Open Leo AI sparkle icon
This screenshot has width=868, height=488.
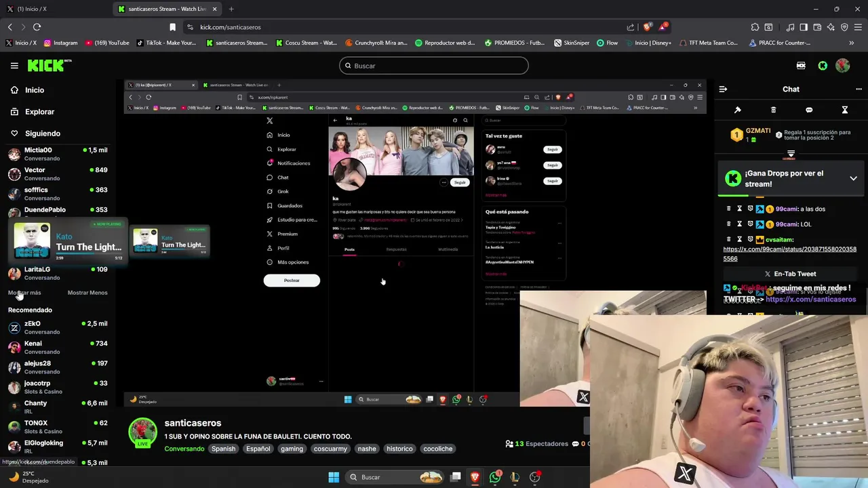pos(831,27)
